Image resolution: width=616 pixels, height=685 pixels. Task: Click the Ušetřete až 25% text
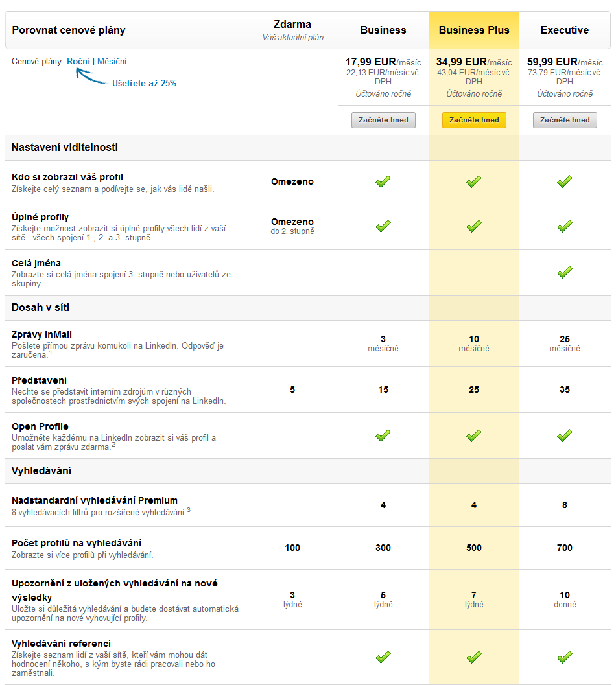coord(144,83)
